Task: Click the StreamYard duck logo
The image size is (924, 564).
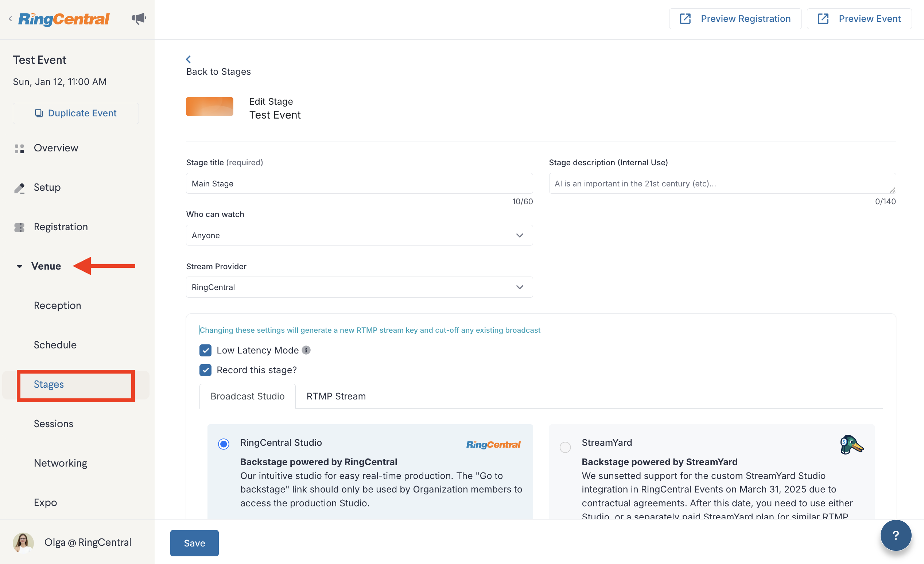Action: (x=852, y=445)
